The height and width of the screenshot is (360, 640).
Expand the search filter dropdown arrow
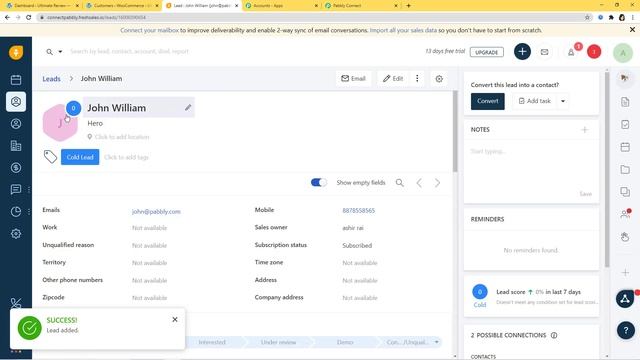(x=60, y=52)
